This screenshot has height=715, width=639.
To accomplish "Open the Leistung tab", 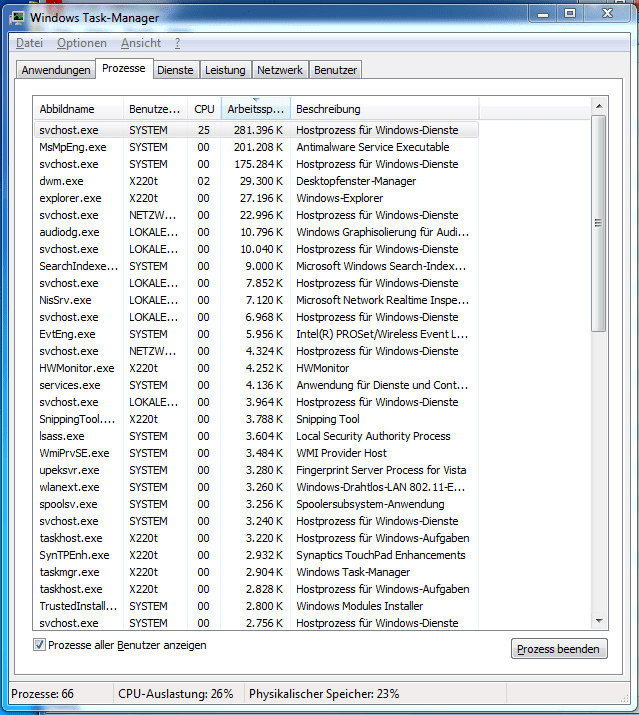I will (x=225, y=70).
